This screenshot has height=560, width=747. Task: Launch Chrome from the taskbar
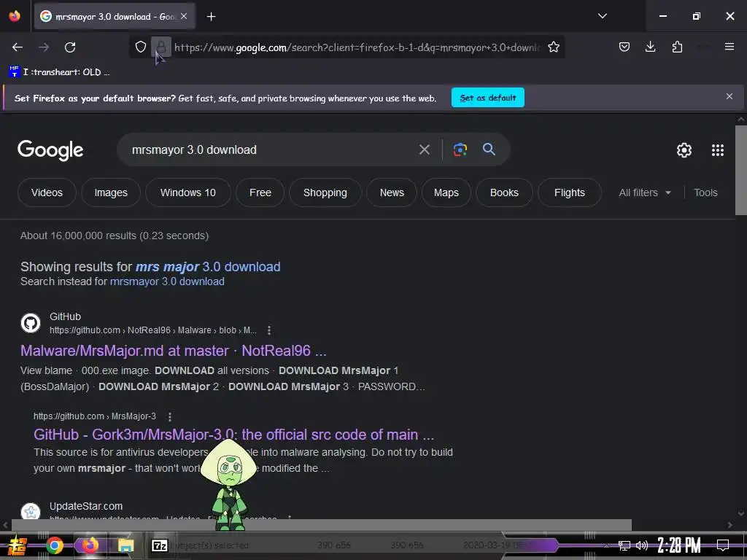click(x=54, y=545)
